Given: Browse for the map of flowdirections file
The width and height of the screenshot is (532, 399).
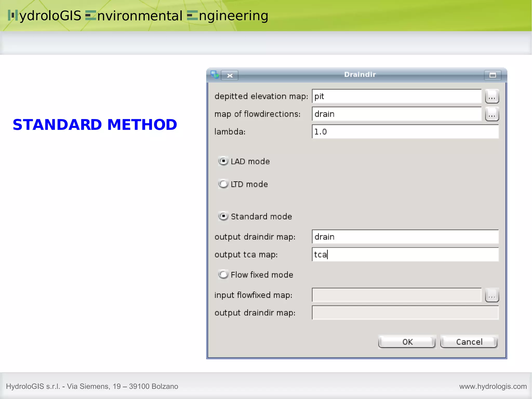Looking at the screenshot, I should pos(492,114).
